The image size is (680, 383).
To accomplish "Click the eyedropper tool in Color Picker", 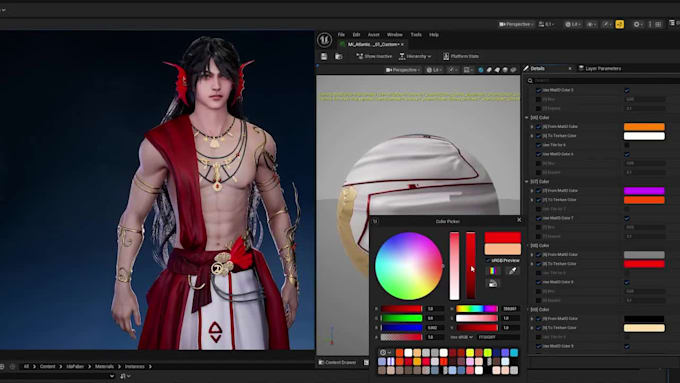I will (512, 271).
